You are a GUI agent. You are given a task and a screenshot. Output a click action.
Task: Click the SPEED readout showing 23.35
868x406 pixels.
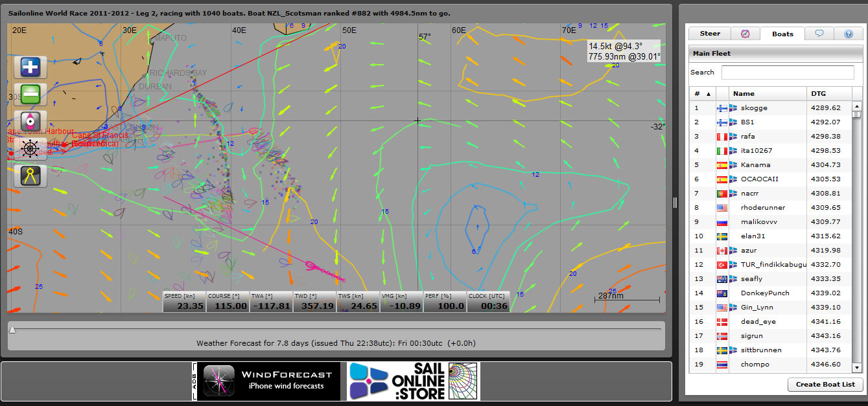coord(184,302)
